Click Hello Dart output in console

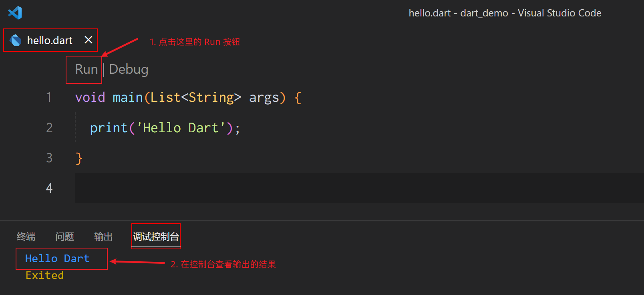pyautogui.click(x=57, y=259)
